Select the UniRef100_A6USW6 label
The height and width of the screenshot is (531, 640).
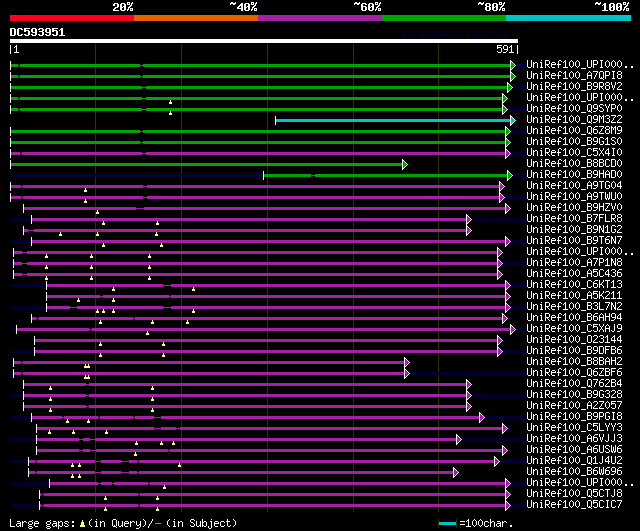pyautogui.click(x=574, y=450)
